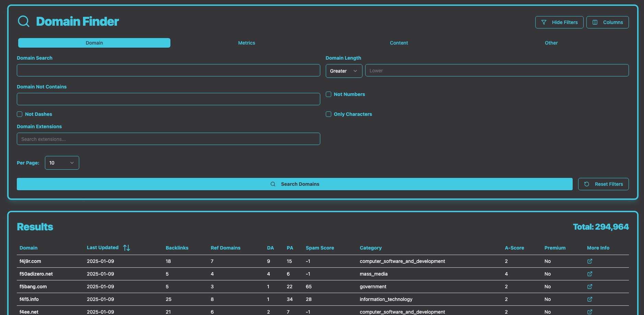Click the Domain Finder magnifier logo
This screenshot has height=315, width=644.
pyautogui.click(x=24, y=21)
